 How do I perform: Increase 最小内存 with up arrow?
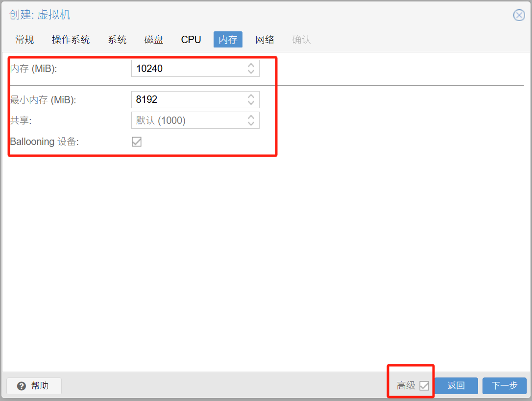tap(251, 96)
